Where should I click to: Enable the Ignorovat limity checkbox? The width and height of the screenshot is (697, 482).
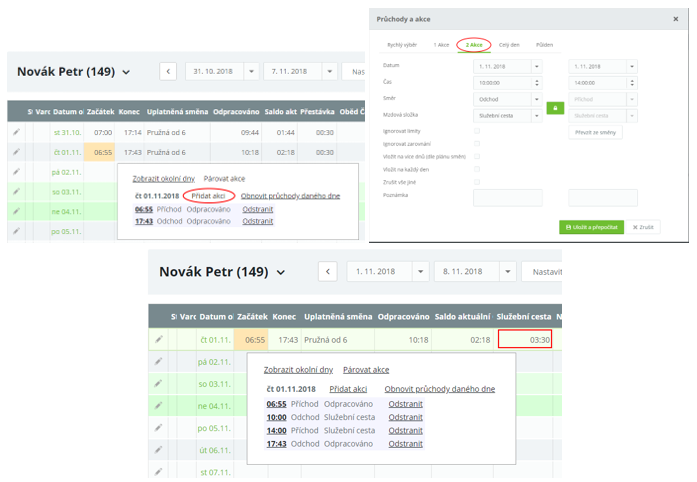coord(477,131)
